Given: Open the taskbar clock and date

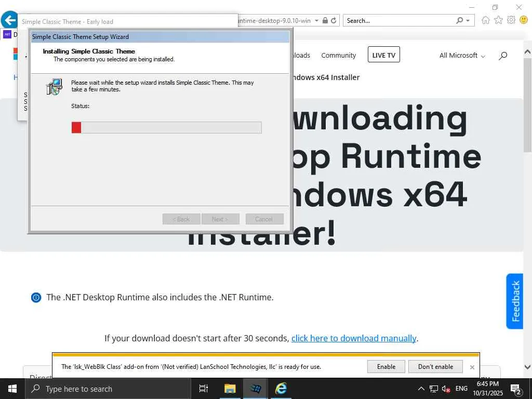Looking at the screenshot, I should (487, 389).
